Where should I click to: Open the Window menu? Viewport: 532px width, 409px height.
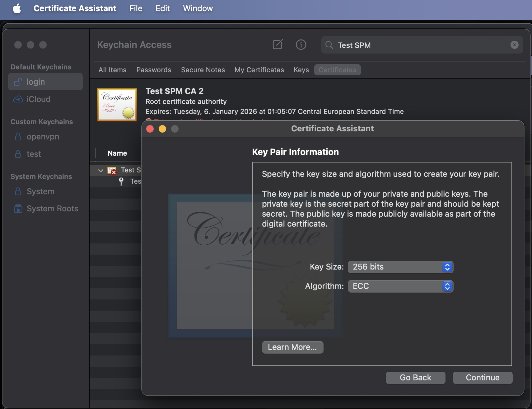pyautogui.click(x=198, y=8)
